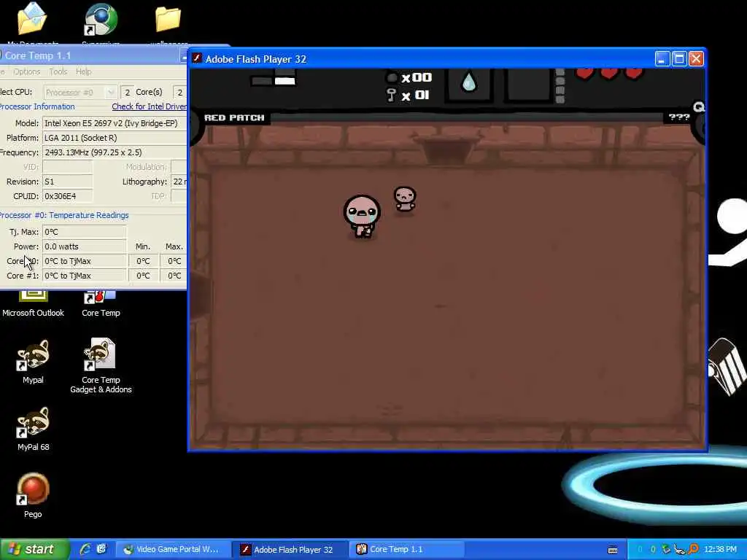The image size is (747, 560).
Task: Open the Start menu
Action: click(35, 549)
